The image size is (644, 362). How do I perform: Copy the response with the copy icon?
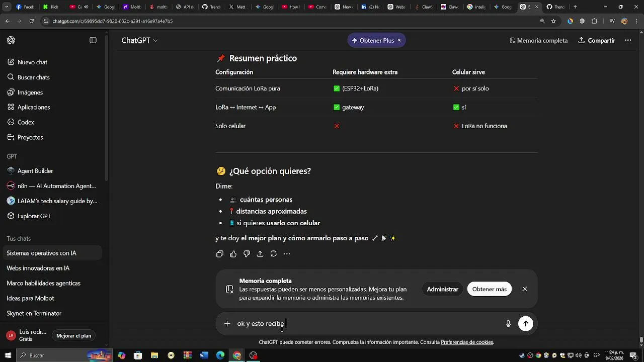point(220,254)
